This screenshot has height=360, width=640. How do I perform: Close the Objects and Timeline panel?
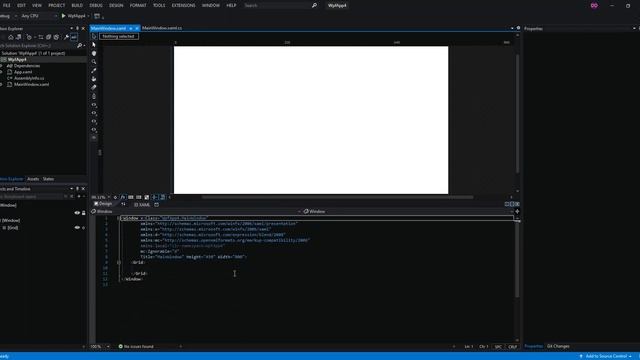(83, 189)
